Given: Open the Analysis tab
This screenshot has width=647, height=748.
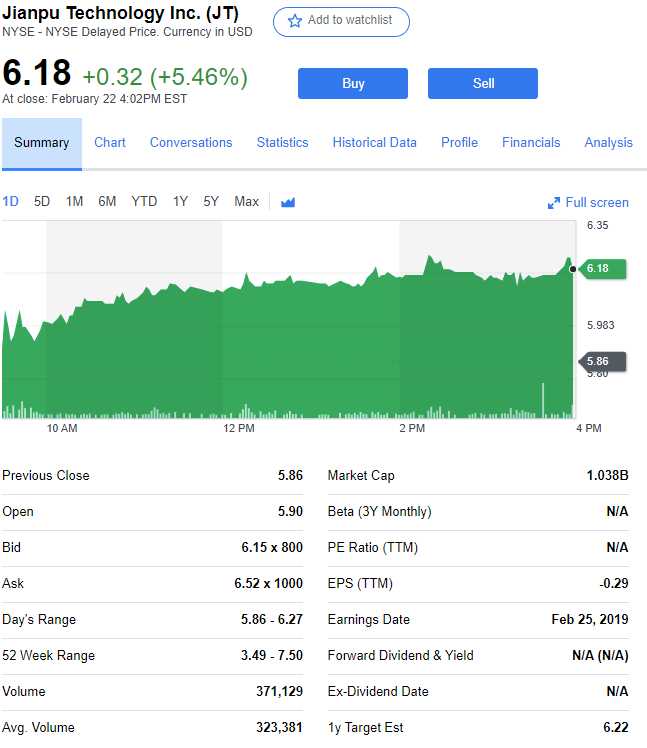Looking at the screenshot, I should click(x=608, y=143).
